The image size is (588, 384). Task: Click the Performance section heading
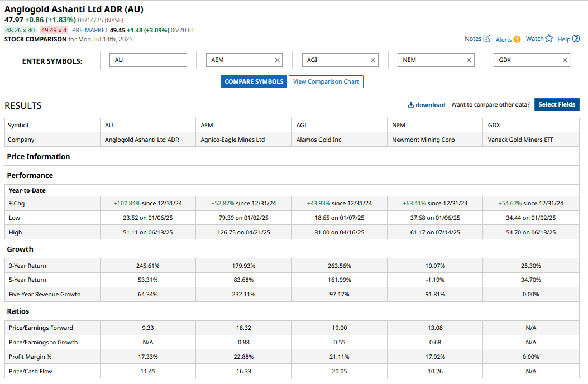pos(30,175)
